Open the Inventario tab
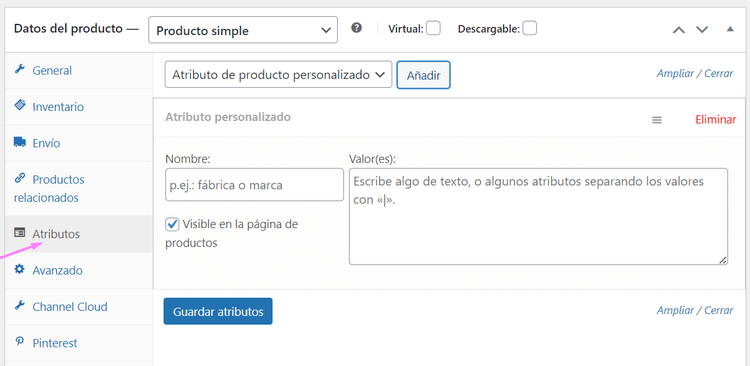 tap(79, 107)
